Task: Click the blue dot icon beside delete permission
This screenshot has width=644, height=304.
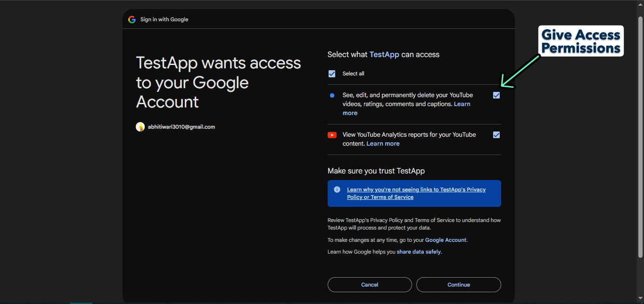Action: 332,95
